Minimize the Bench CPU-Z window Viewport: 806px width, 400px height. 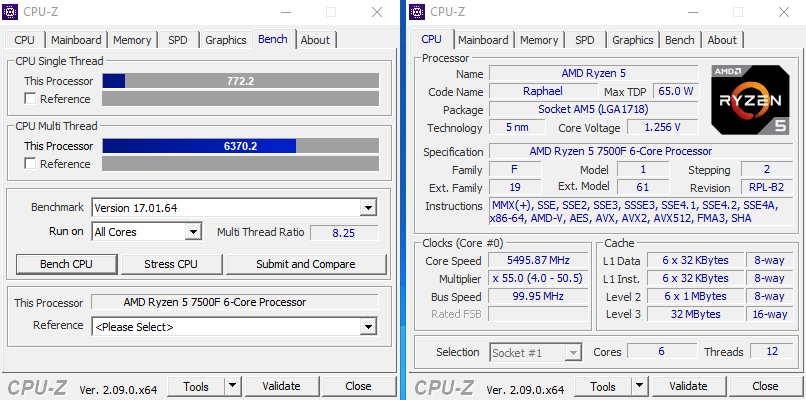click(x=284, y=12)
